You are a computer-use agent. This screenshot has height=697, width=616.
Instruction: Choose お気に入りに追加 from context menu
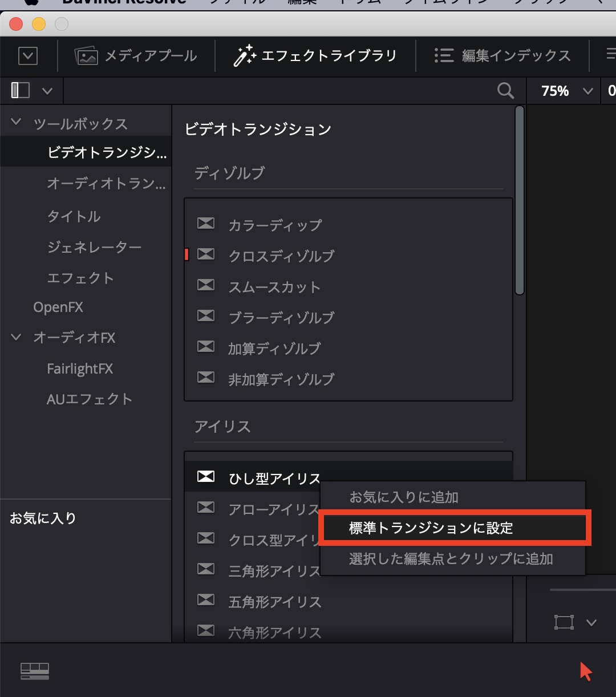(453, 497)
